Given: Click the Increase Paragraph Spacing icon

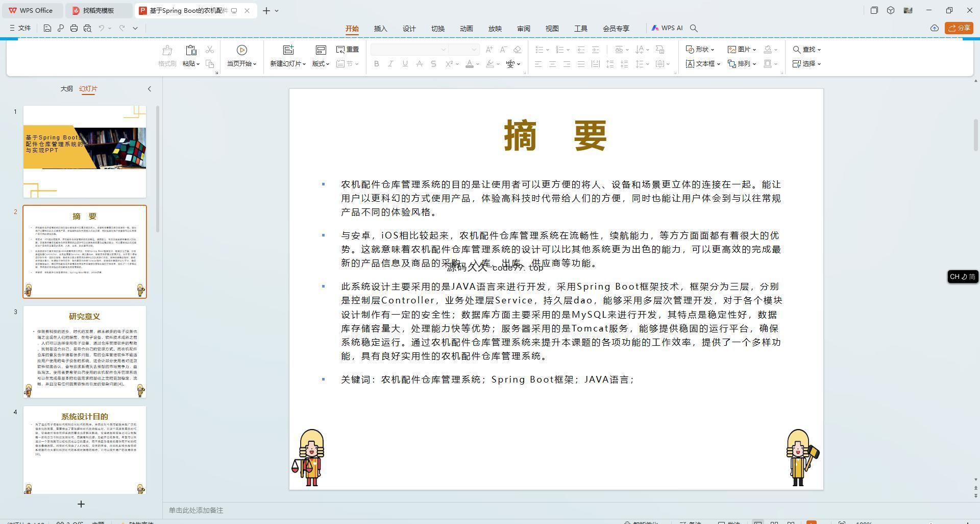Looking at the screenshot, I should [610, 64].
